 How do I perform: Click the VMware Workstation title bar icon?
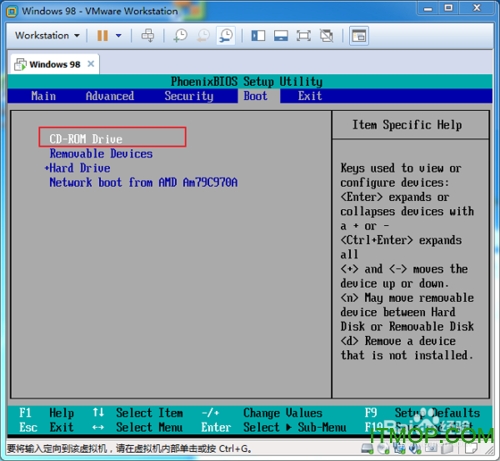click(x=12, y=11)
